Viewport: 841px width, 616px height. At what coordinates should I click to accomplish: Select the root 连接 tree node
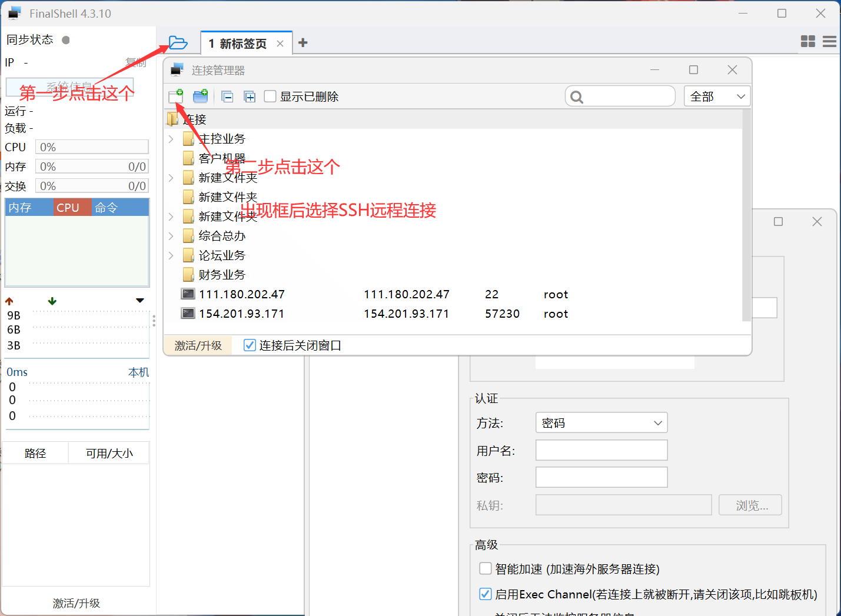(x=194, y=119)
